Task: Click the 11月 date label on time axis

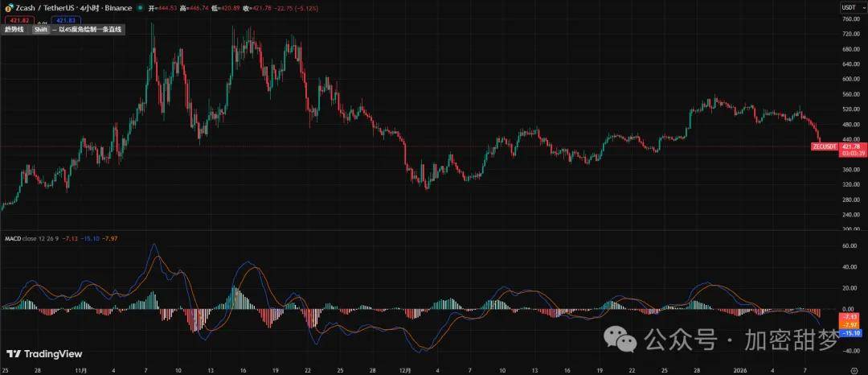Action: tap(81, 369)
